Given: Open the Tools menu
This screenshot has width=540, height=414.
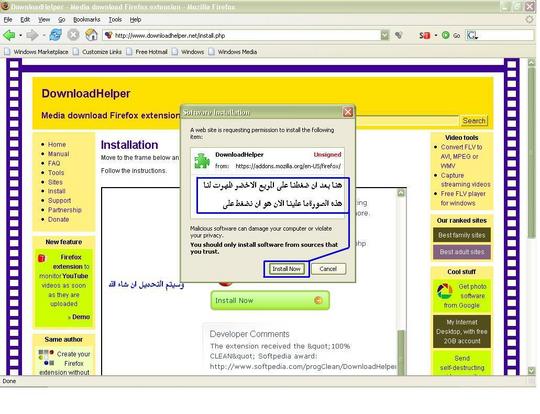Looking at the screenshot, I should [x=115, y=20].
